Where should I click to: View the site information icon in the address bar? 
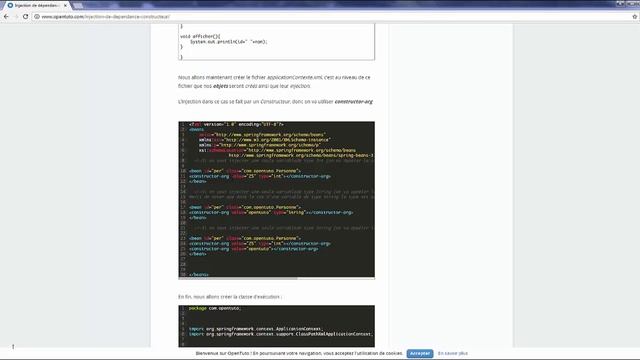click(x=37, y=17)
